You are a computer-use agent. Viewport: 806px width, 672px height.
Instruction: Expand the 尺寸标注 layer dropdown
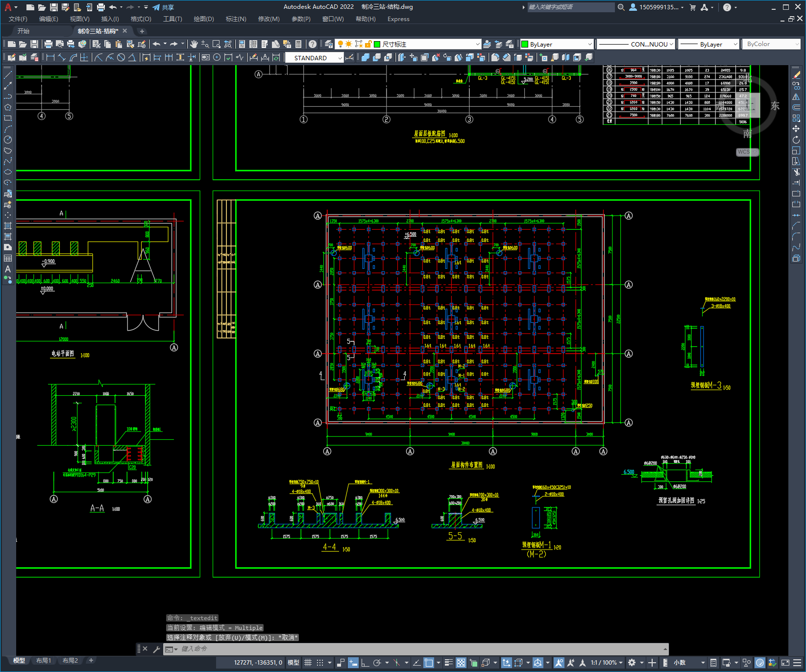(x=478, y=44)
